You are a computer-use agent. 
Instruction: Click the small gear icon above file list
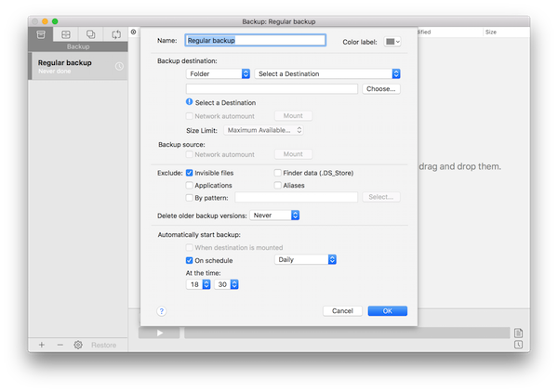[133, 32]
